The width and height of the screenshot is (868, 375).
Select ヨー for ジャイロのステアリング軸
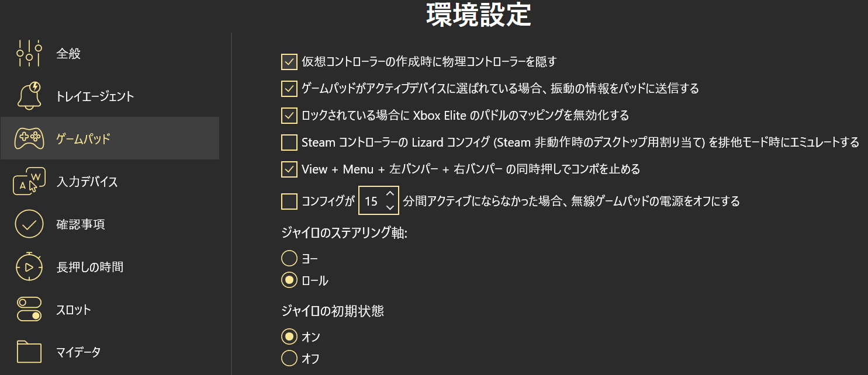[x=289, y=258]
